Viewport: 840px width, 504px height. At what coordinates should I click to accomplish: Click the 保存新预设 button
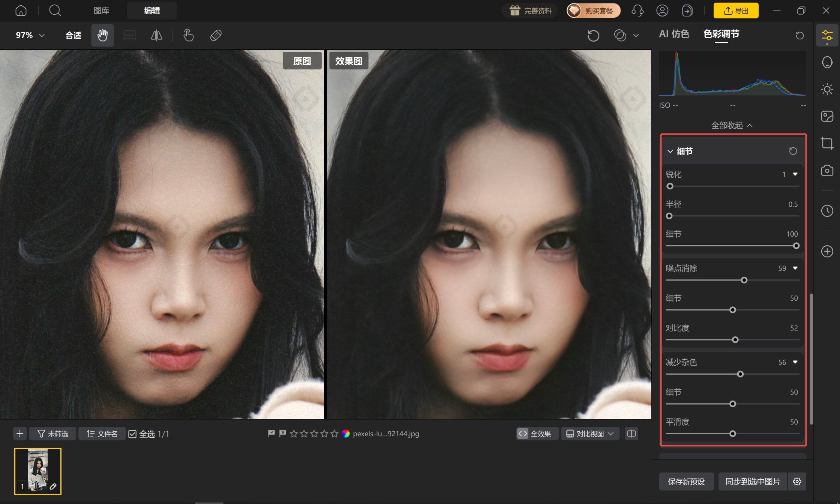pos(686,481)
